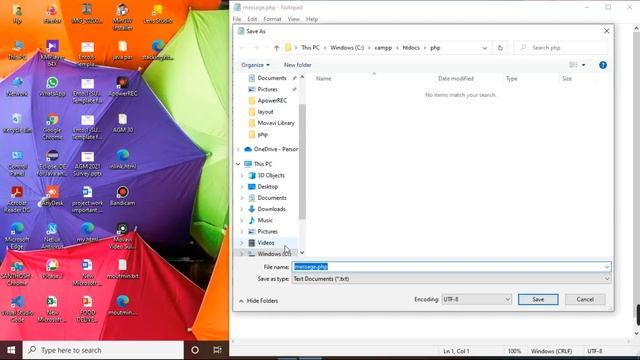The height and width of the screenshot is (360, 640).
Task: Launch Bandicam from the desktop
Action: coord(122,196)
